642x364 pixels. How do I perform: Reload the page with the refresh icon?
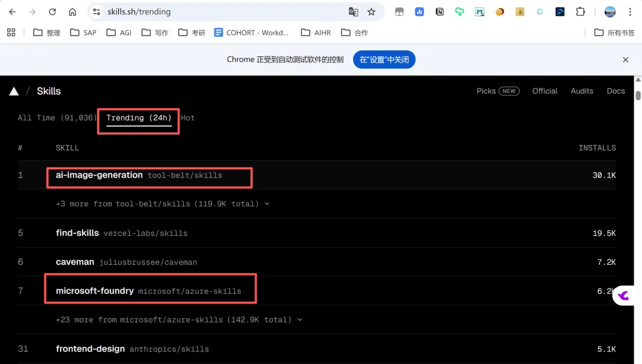(x=52, y=12)
